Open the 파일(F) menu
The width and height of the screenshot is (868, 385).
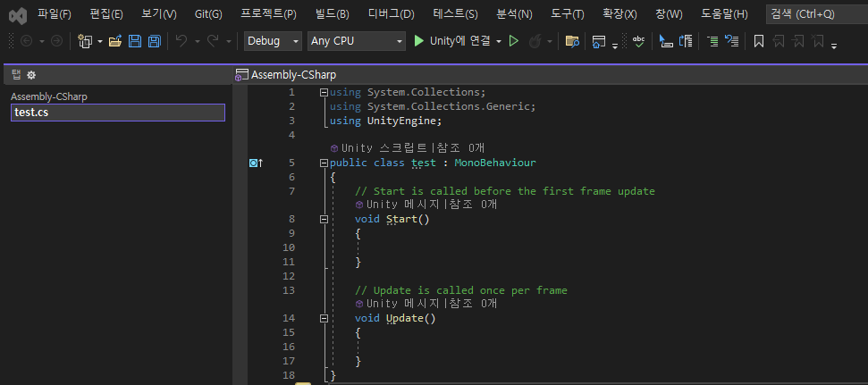pyautogui.click(x=55, y=14)
